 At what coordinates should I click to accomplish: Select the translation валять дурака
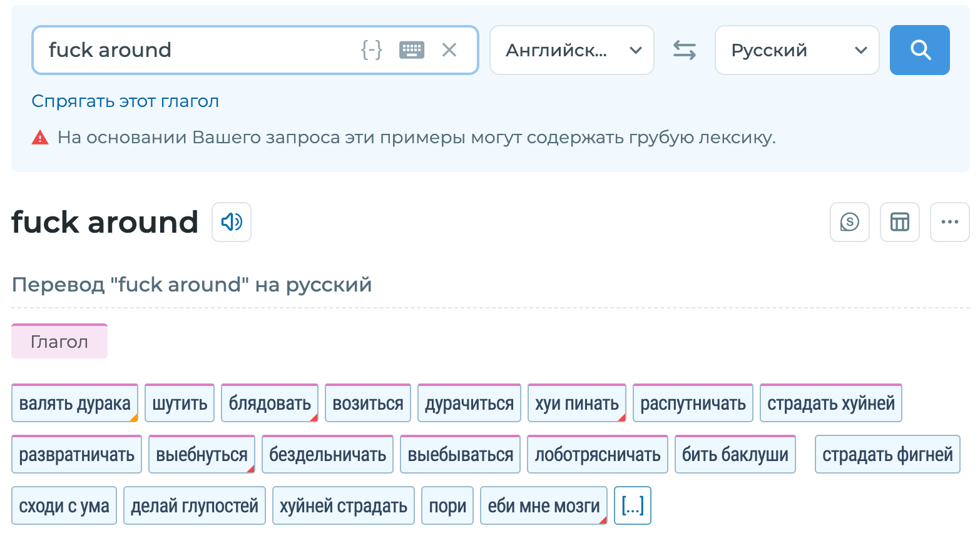[x=75, y=403]
